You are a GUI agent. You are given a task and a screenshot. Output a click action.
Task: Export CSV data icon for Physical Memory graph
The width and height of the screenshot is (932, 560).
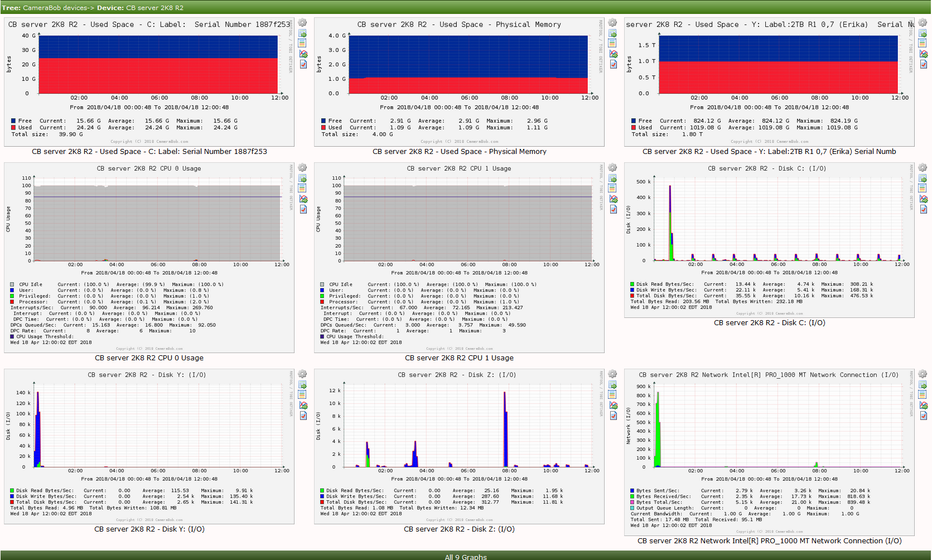(613, 33)
